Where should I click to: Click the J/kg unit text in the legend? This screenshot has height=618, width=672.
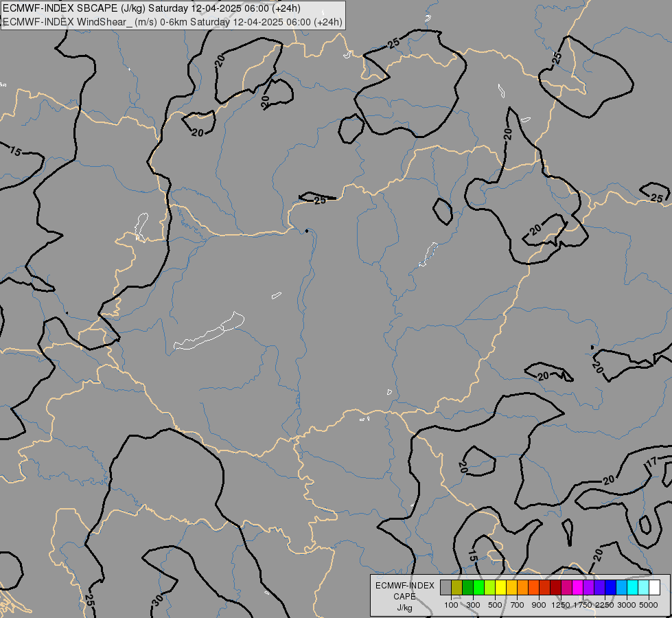(404, 608)
